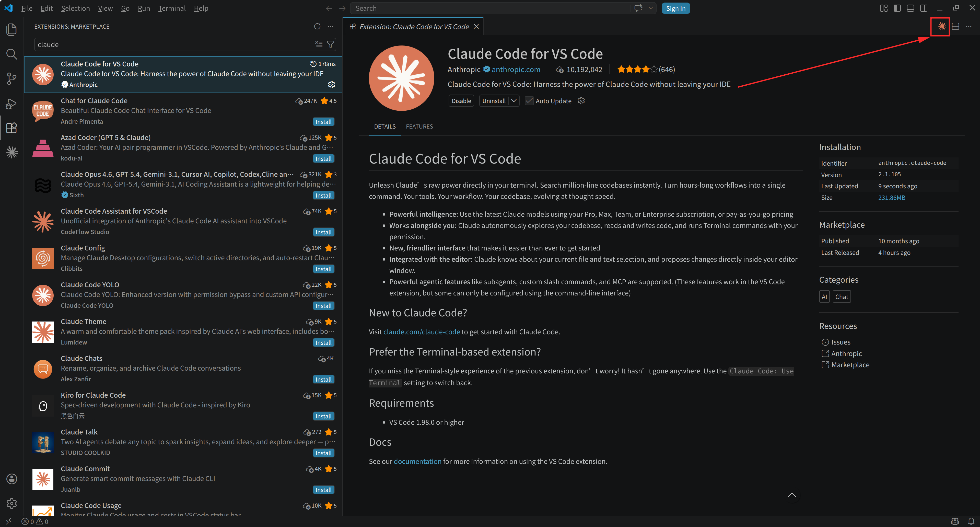
Task: Clear extensions search results
Action: pyautogui.click(x=319, y=44)
